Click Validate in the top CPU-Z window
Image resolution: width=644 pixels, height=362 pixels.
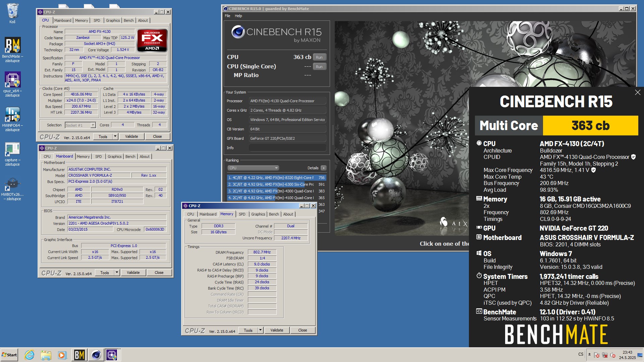(x=131, y=136)
